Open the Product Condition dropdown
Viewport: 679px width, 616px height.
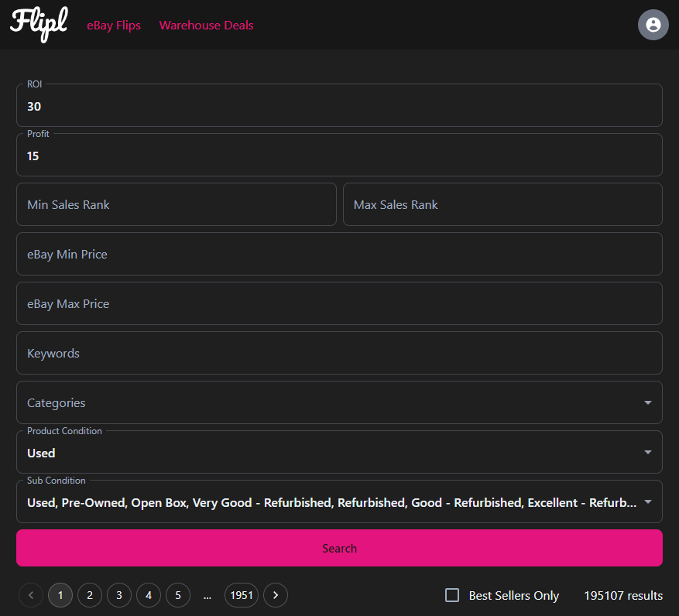pyautogui.click(x=339, y=452)
